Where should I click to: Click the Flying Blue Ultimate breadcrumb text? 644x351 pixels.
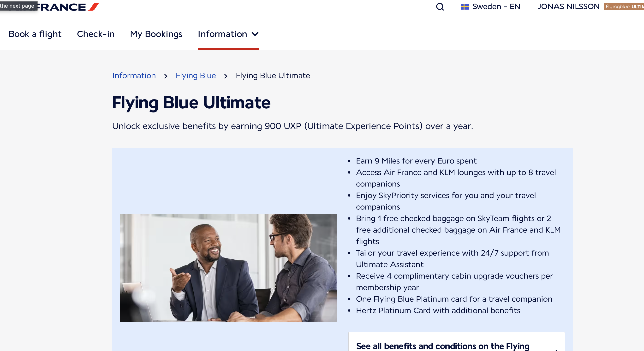(x=273, y=76)
